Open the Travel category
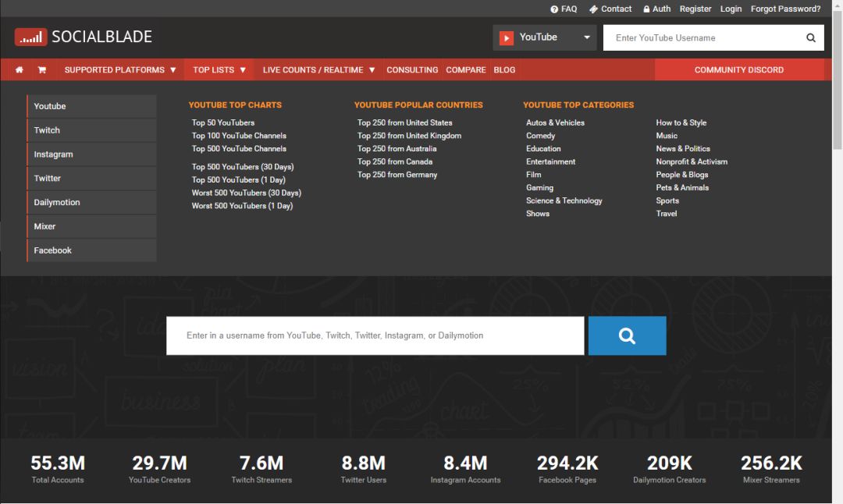This screenshot has width=843, height=504. click(666, 213)
